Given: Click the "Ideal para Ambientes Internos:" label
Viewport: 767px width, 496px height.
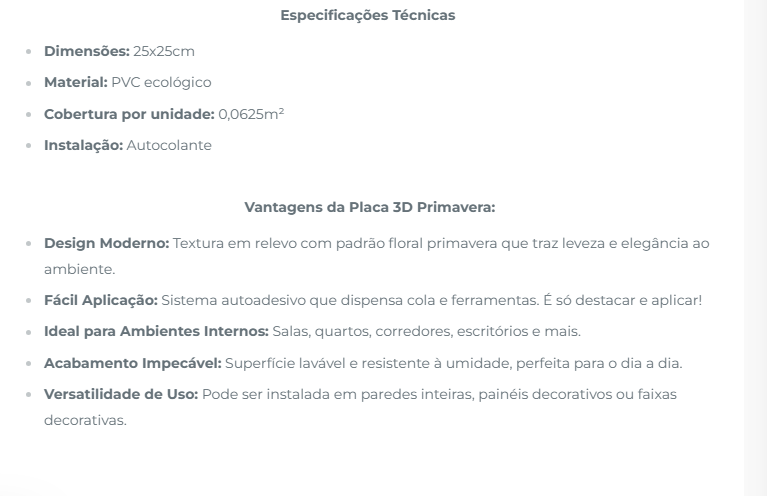Looking at the screenshot, I should (x=155, y=331).
